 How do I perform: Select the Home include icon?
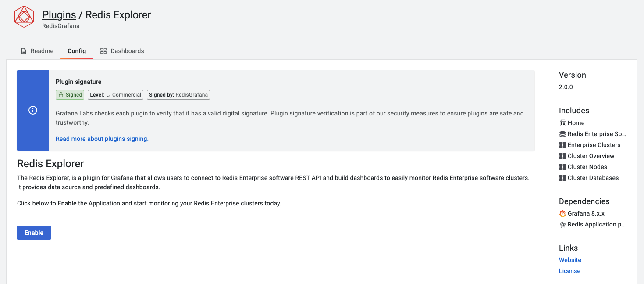[562, 122]
